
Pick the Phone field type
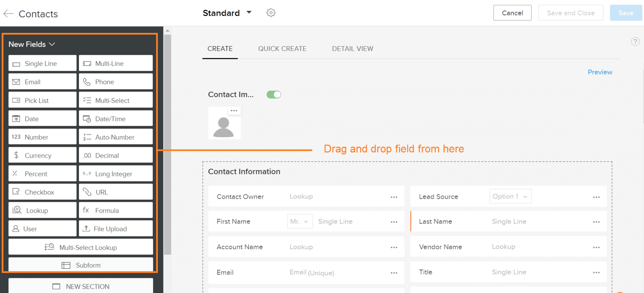(116, 82)
